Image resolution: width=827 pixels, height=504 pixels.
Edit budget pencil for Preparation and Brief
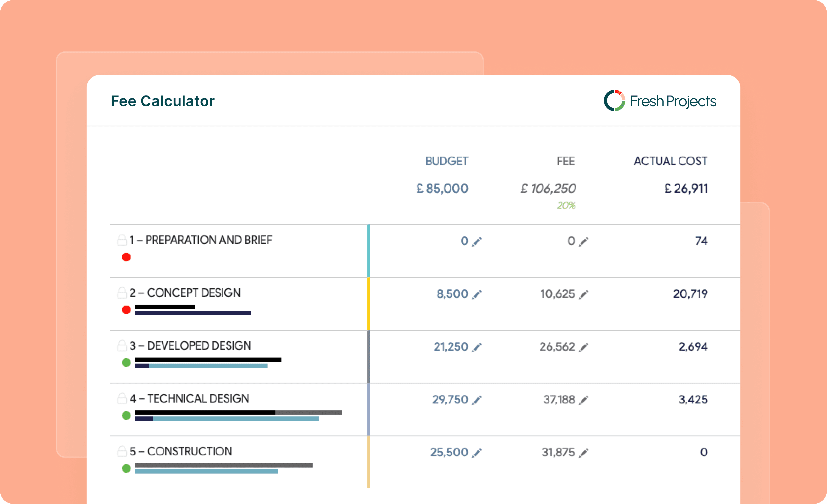pyautogui.click(x=477, y=241)
